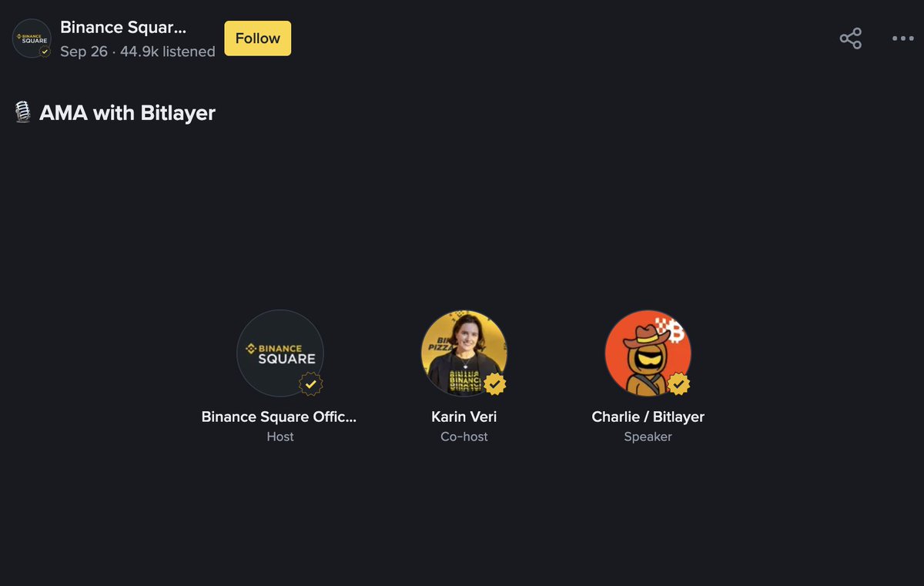Click the verified badge on Charlie's avatar
Image resolution: width=924 pixels, height=586 pixels.
(x=678, y=383)
